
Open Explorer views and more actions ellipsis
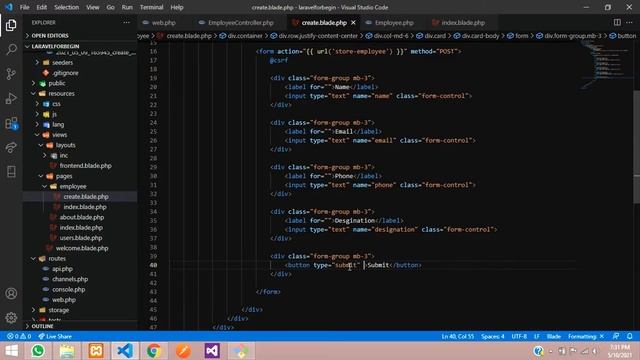[127, 22]
